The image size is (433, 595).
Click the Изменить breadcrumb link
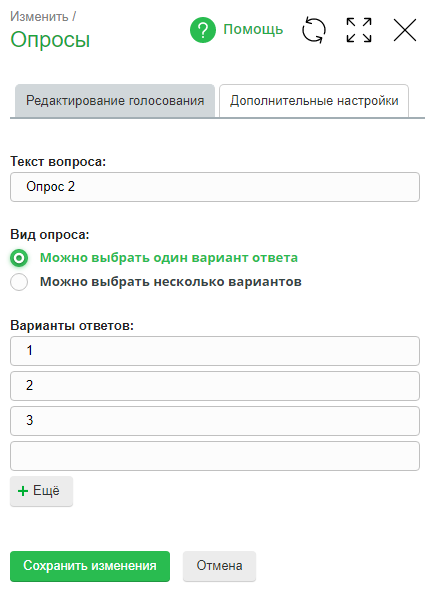click(x=39, y=17)
